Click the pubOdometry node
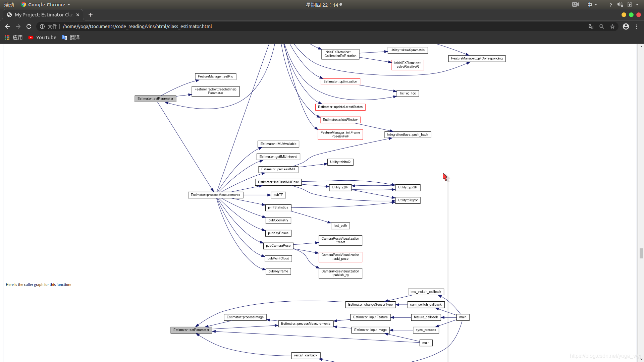644x362 pixels. point(278,221)
